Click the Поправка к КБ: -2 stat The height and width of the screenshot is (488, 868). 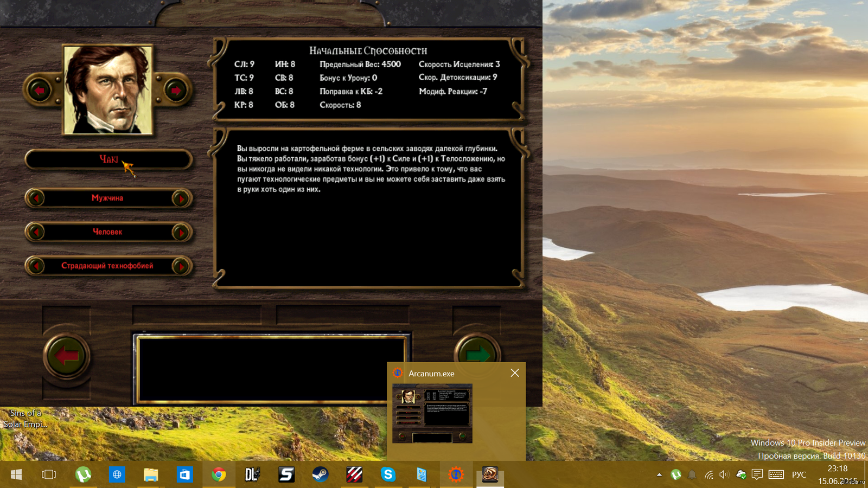(x=351, y=91)
